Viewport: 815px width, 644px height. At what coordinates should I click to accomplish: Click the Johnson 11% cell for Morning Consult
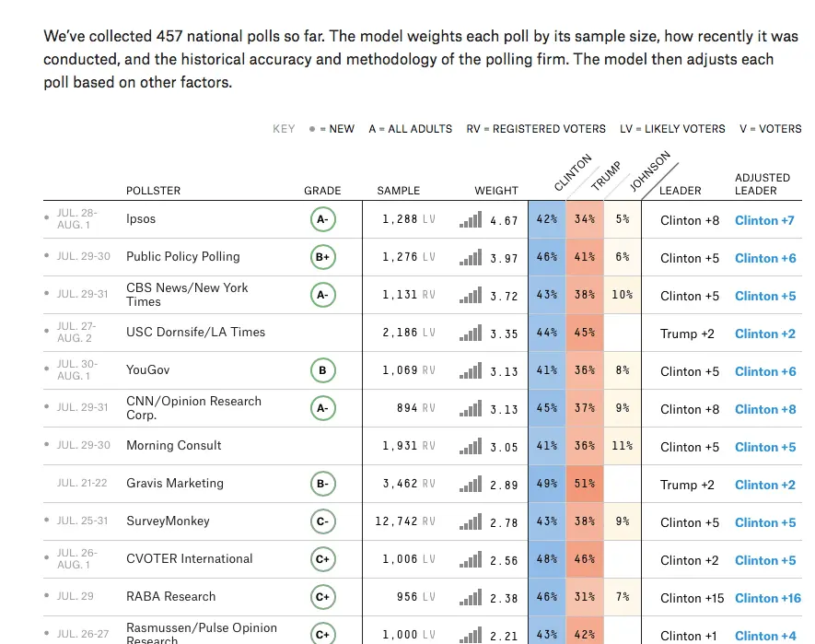point(623,446)
